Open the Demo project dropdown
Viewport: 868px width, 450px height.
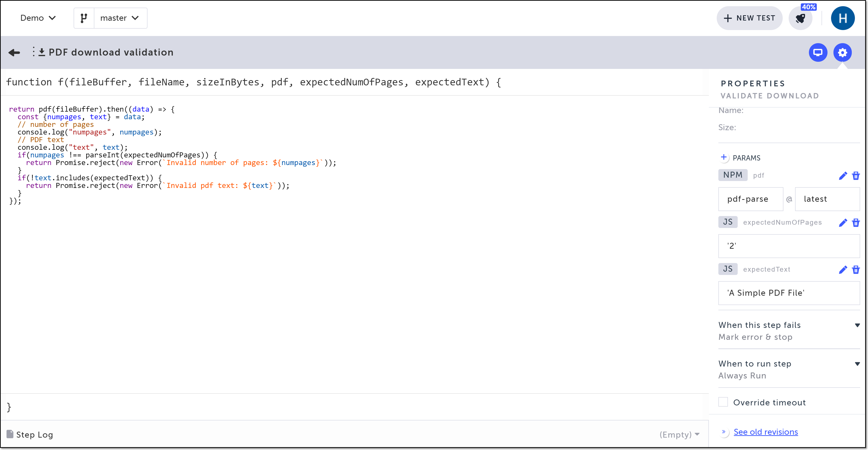click(38, 18)
